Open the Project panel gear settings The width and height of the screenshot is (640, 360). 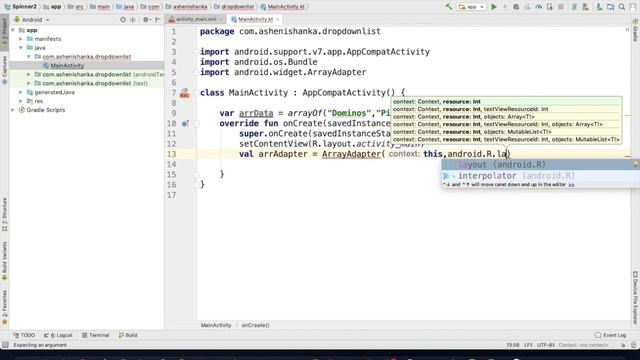click(146, 20)
